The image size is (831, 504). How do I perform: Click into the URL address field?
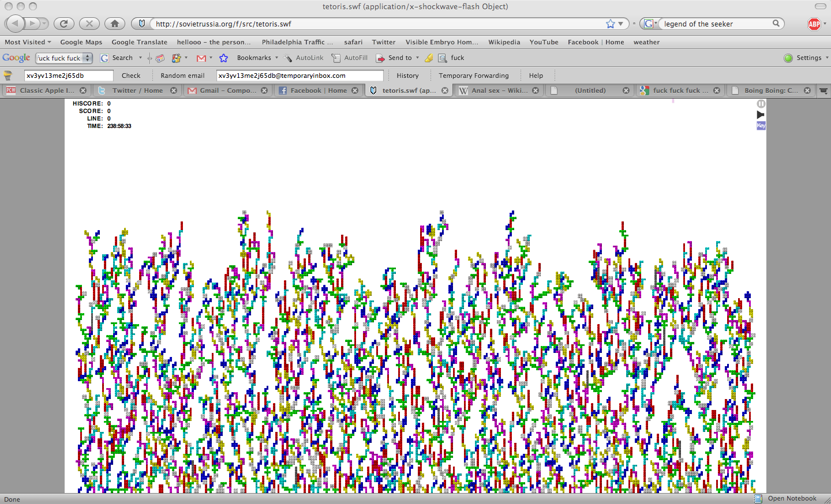(375, 24)
